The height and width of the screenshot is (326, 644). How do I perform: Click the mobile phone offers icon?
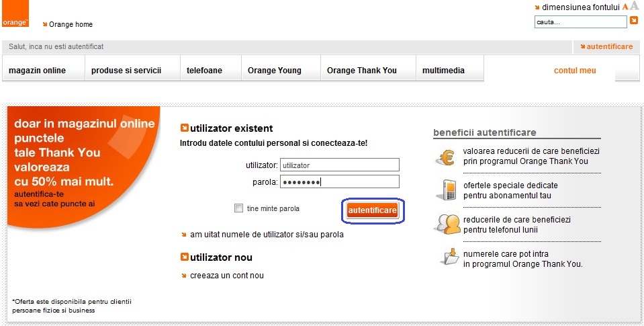click(x=446, y=190)
